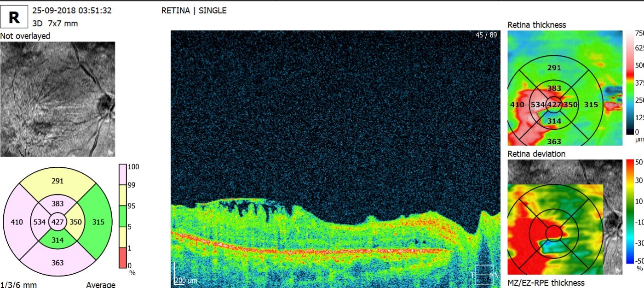Click the '1/3/6 mm' grid size label
This screenshot has width=644, height=288.
[x=18, y=284]
